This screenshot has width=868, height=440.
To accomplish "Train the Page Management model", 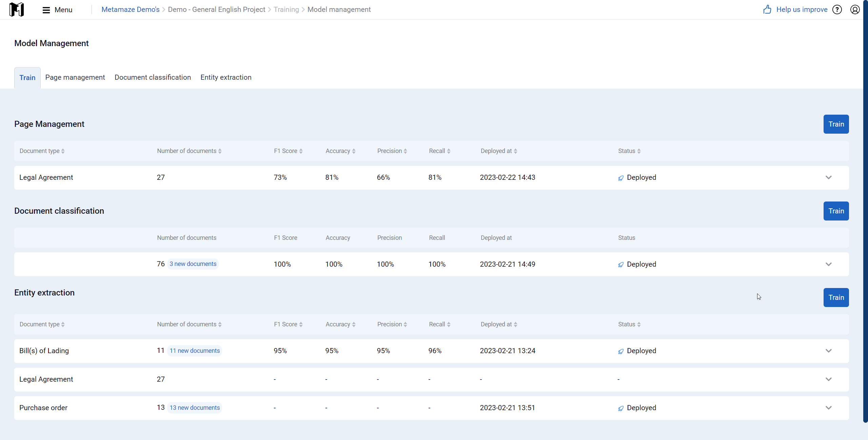I will tap(836, 124).
